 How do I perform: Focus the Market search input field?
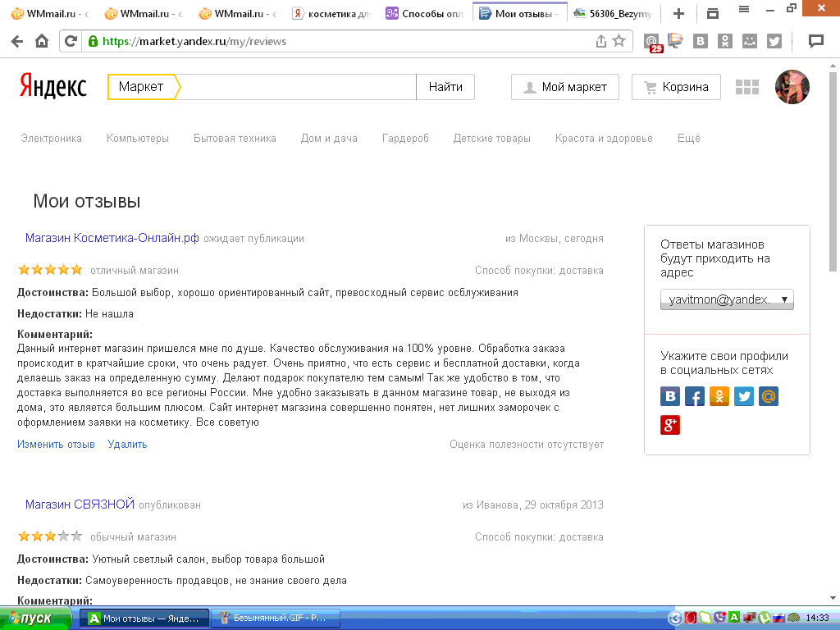pyautogui.click(x=299, y=87)
